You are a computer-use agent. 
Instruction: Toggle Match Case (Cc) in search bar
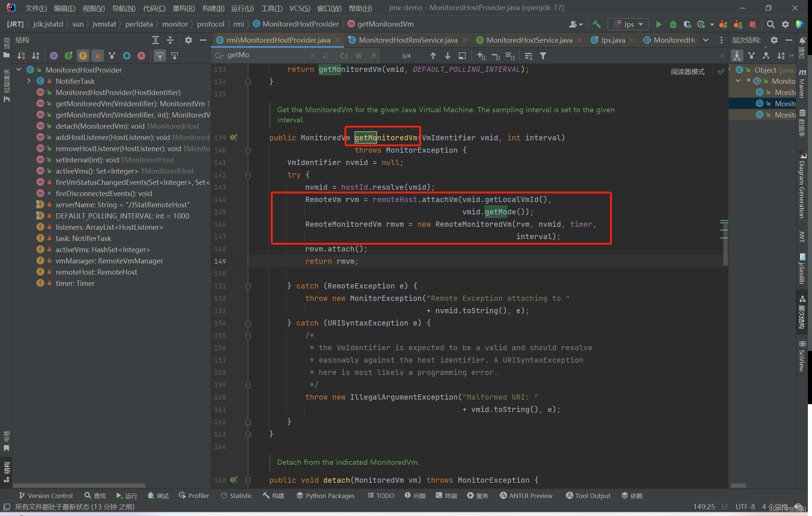pyautogui.click(x=344, y=56)
